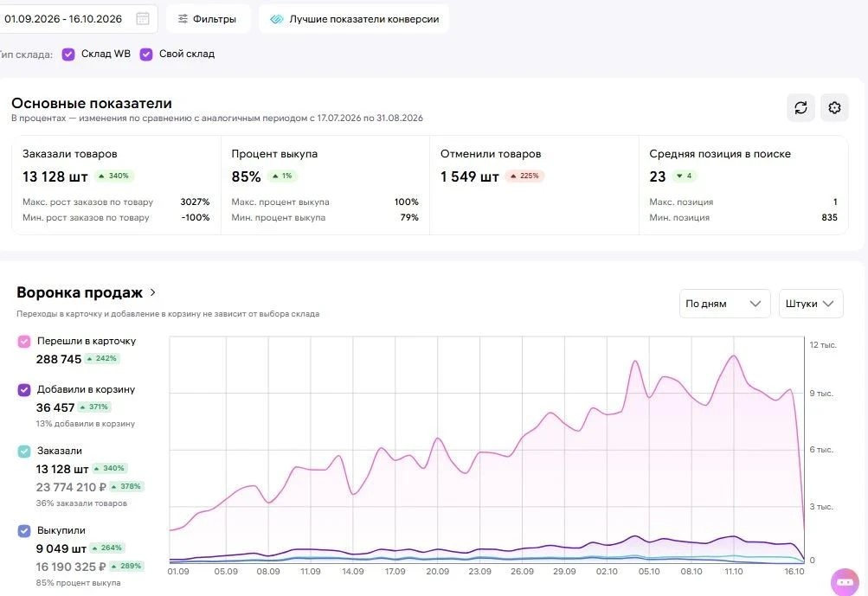Click the 01.09 date label on the chart axis
This screenshot has height=596, width=868.
tap(178, 572)
